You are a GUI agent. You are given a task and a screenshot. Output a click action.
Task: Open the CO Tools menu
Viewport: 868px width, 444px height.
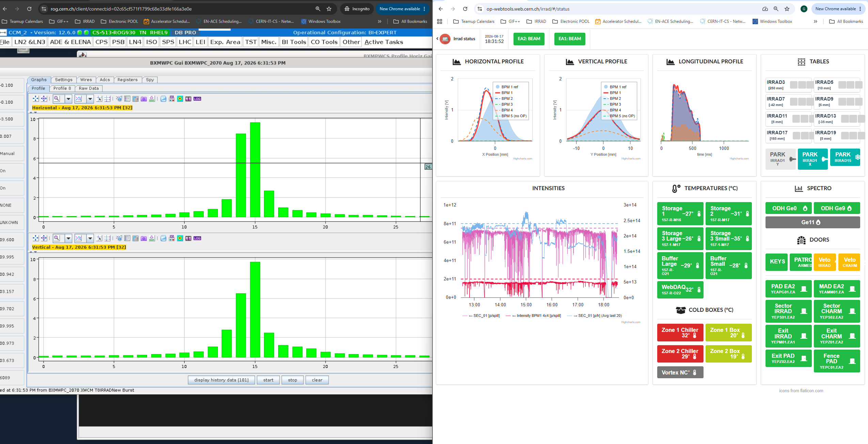point(324,42)
